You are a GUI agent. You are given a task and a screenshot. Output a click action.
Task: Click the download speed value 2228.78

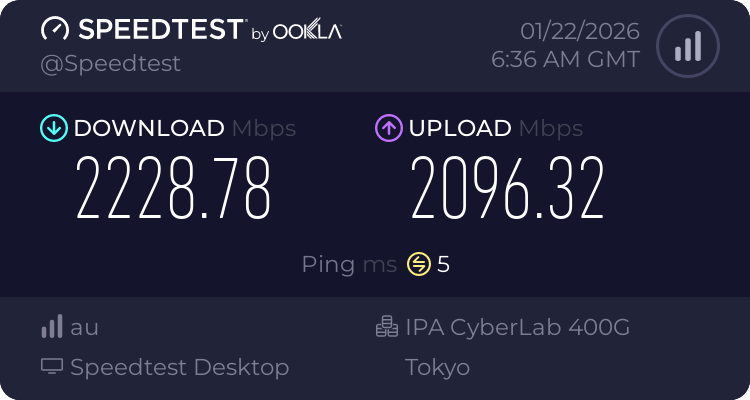(174, 190)
